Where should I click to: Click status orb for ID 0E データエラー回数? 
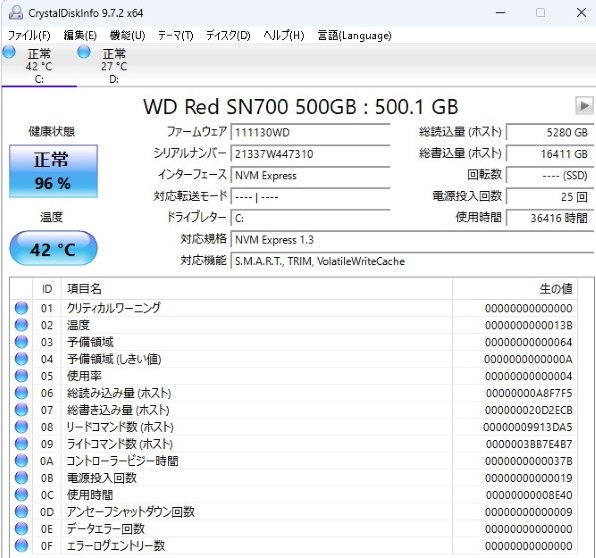pyautogui.click(x=21, y=529)
